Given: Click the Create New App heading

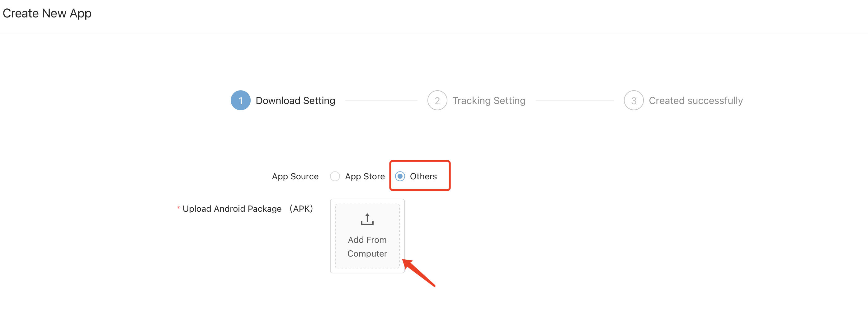Looking at the screenshot, I should pos(47,13).
